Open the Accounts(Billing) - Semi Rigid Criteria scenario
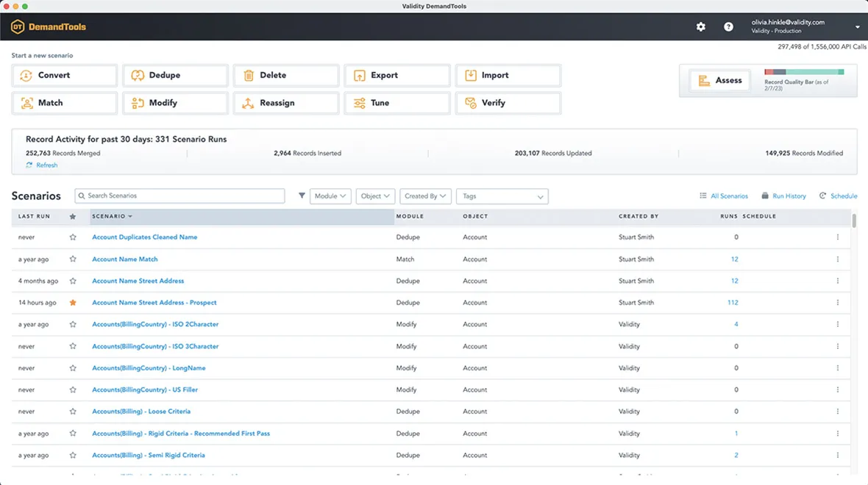This screenshot has height=485, width=868. pos(149,455)
